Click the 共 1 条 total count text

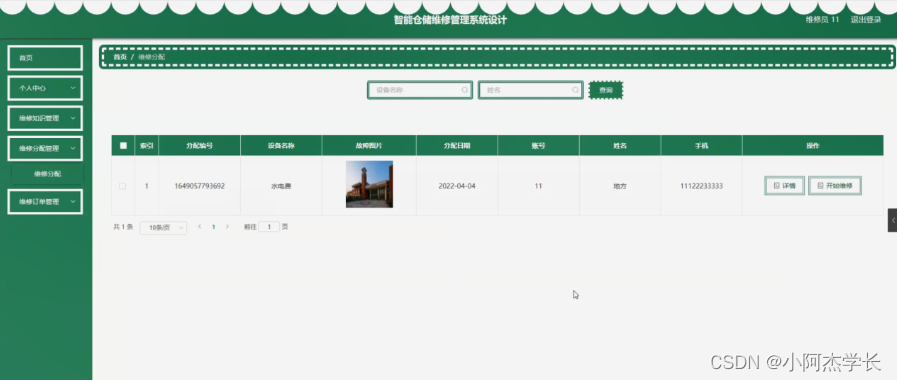point(123,227)
